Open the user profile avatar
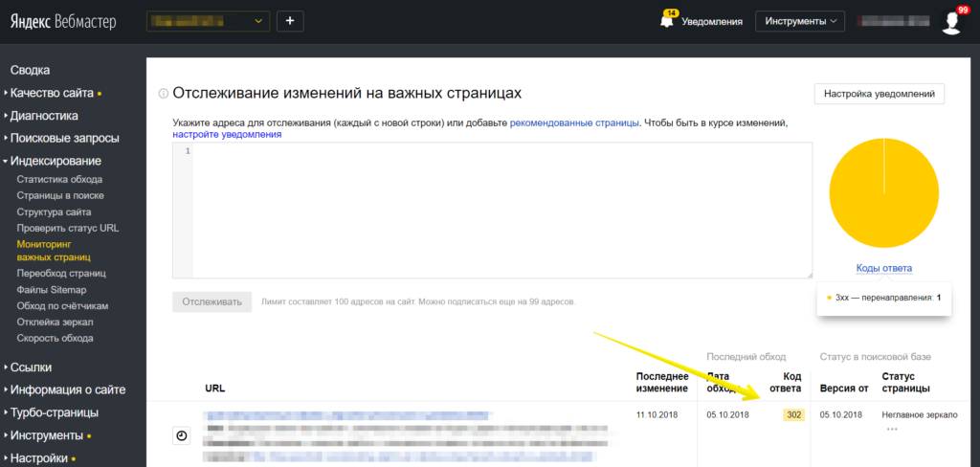 953,21
